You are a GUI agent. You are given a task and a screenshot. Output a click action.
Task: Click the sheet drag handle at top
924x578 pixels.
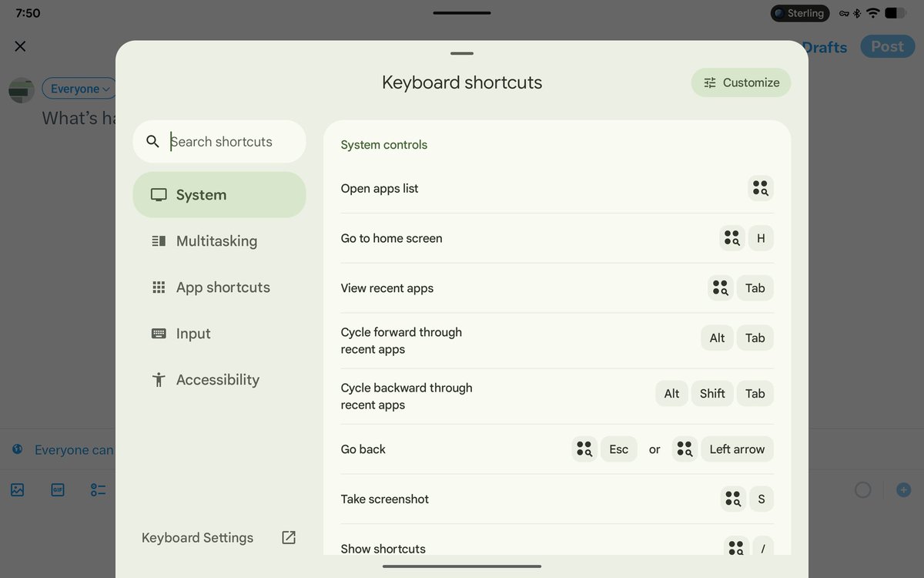(462, 53)
